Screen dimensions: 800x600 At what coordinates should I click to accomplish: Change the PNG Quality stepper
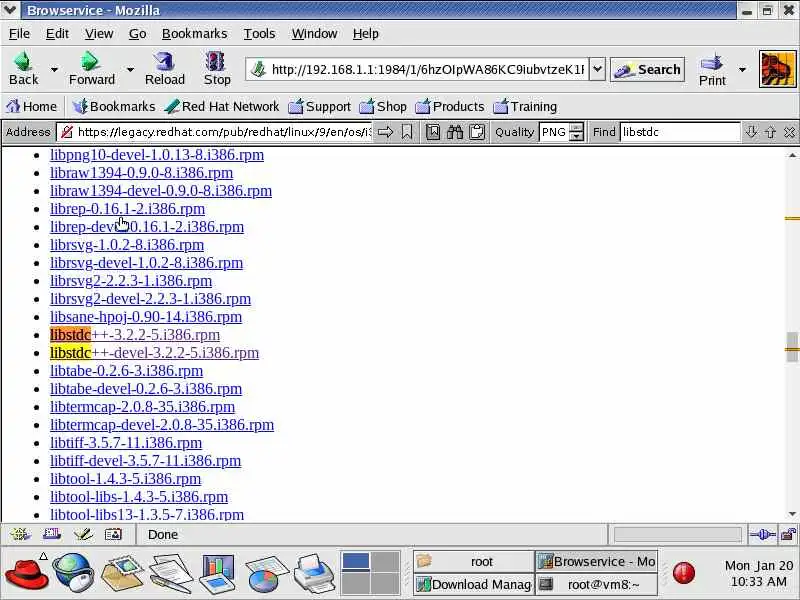tap(577, 132)
